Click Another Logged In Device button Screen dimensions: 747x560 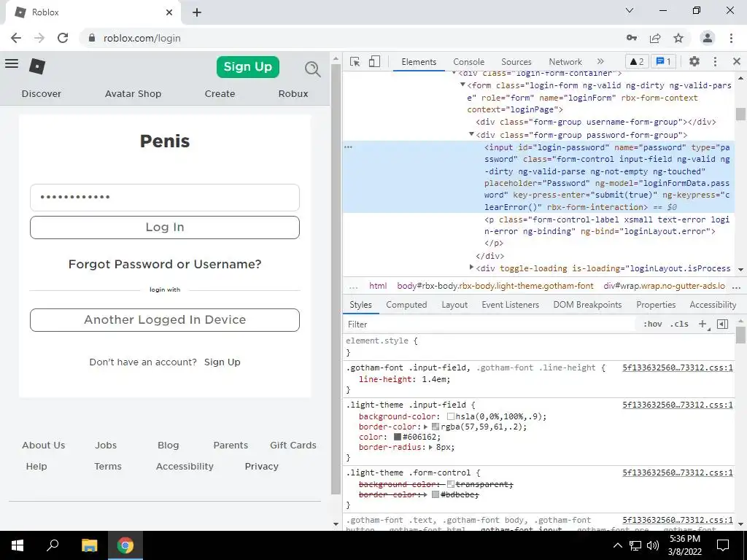(165, 319)
